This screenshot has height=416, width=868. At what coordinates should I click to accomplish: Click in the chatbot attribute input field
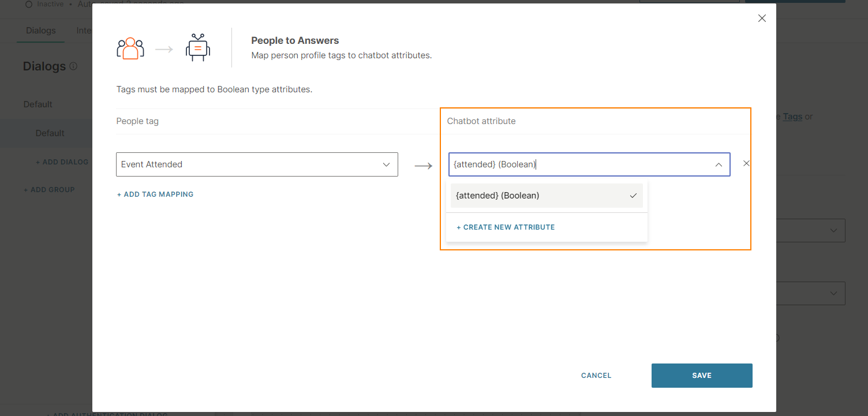577,164
